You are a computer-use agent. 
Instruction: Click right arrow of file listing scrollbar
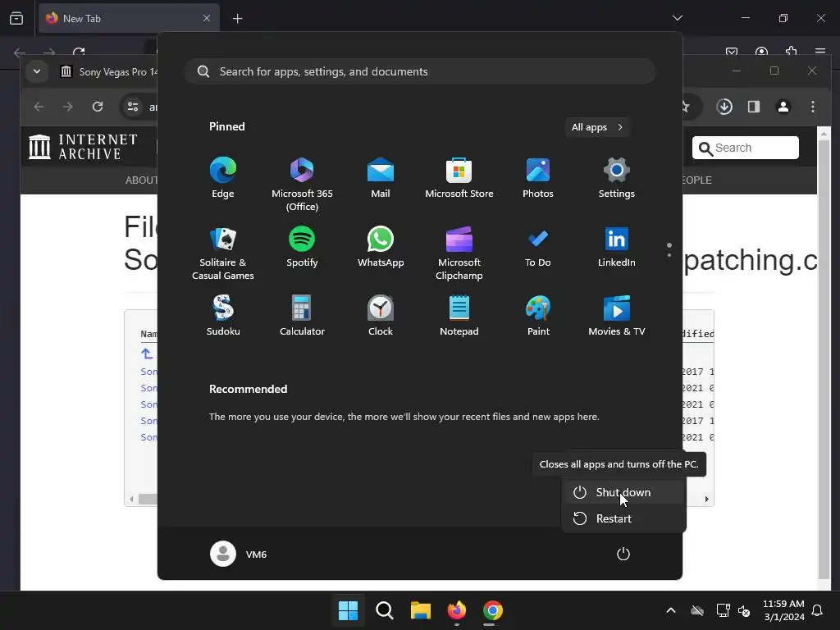(706, 500)
